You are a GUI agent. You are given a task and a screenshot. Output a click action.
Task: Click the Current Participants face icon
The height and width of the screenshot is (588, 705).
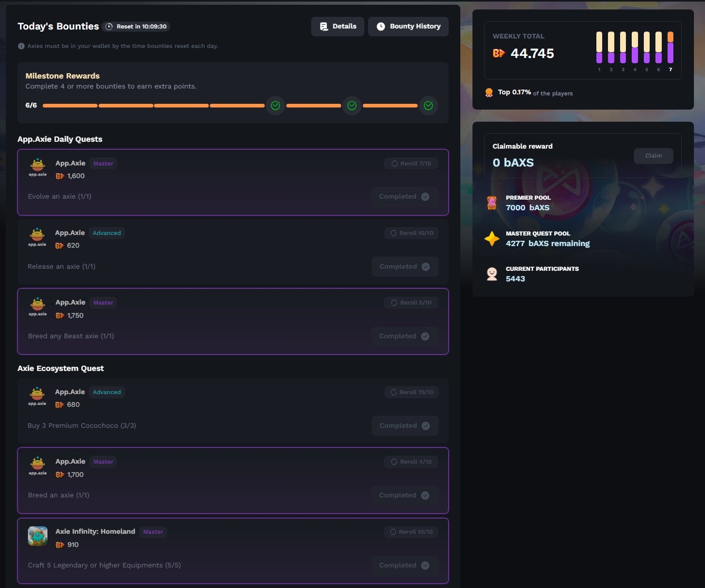[492, 274]
